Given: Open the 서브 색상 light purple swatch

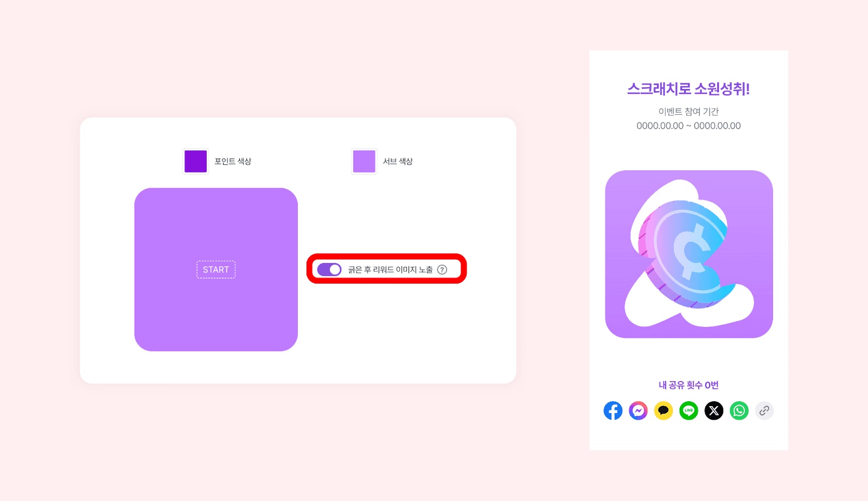Looking at the screenshot, I should pyautogui.click(x=364, y=161).
